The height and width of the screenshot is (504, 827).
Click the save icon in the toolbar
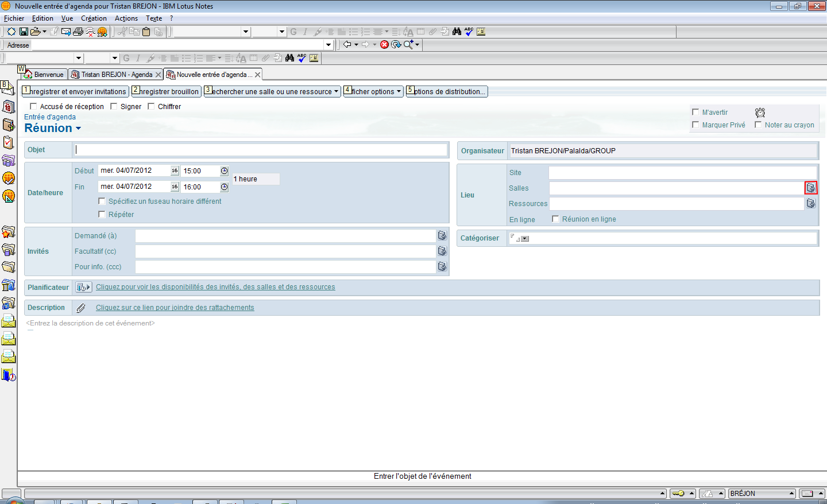tap(24, 32)
